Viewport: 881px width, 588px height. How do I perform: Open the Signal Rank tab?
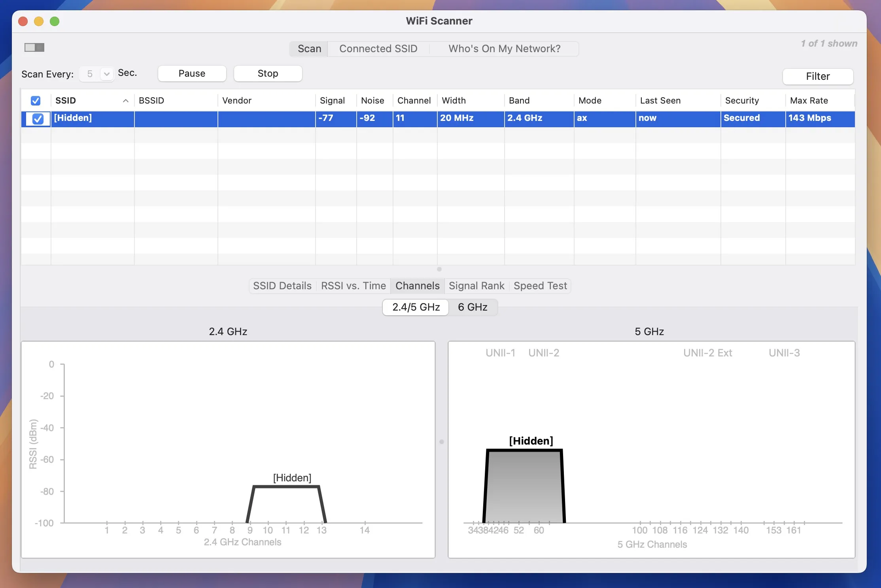(476, 286)
